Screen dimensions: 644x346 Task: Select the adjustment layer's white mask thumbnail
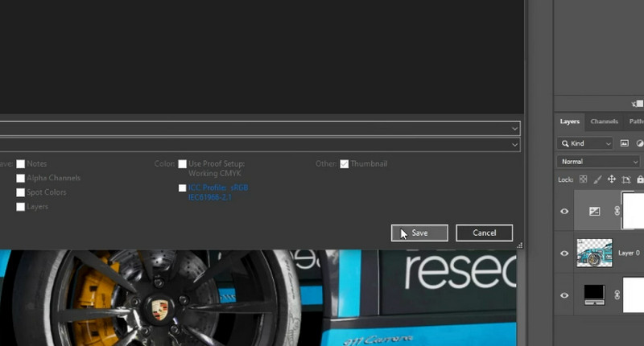633,210
